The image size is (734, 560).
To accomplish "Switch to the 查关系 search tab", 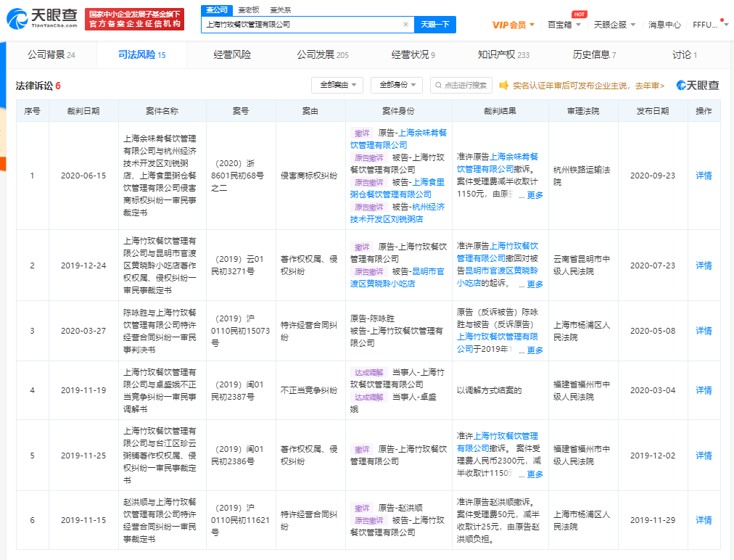I will (x=281, y=10).
